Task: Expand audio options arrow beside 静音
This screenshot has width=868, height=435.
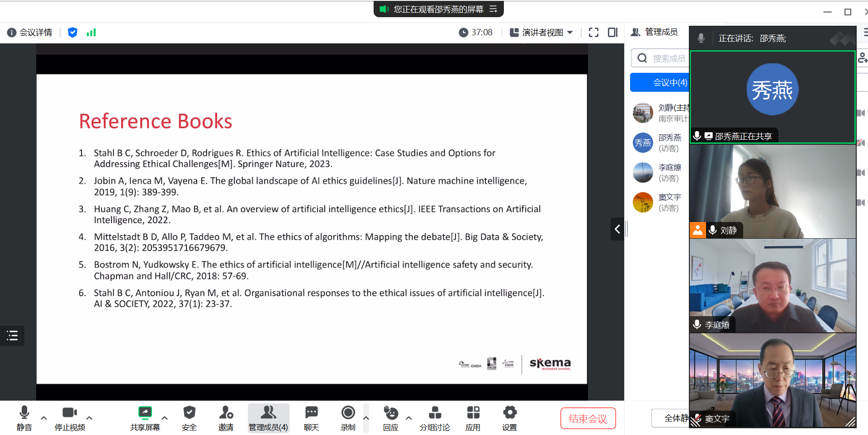Action: tap(44, 418)
